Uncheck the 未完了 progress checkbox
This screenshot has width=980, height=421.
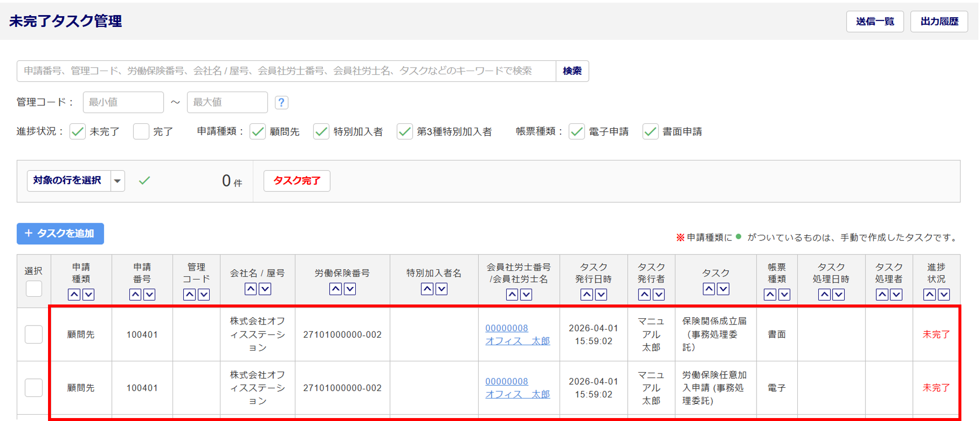pyautogui.click(x=77, y=132)
